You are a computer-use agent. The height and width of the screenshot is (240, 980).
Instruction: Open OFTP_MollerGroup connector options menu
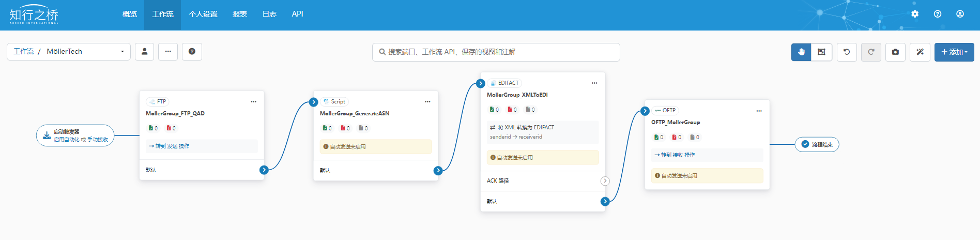[759, 111]
